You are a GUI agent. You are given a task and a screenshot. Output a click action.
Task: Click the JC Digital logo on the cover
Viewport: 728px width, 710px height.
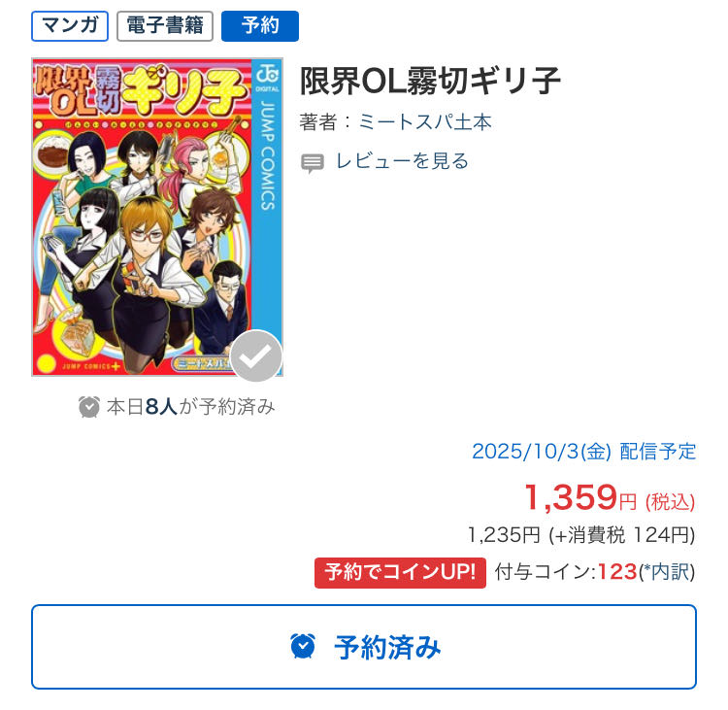[267, 78]
